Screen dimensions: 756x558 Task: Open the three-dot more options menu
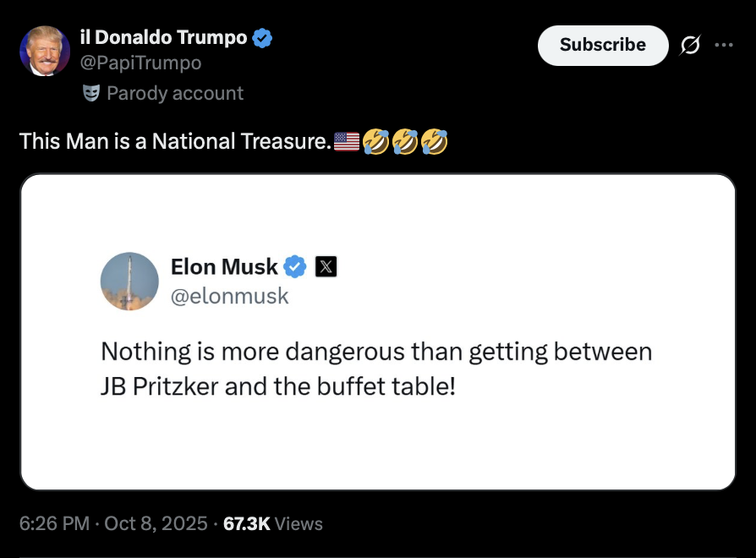point(723,45)
